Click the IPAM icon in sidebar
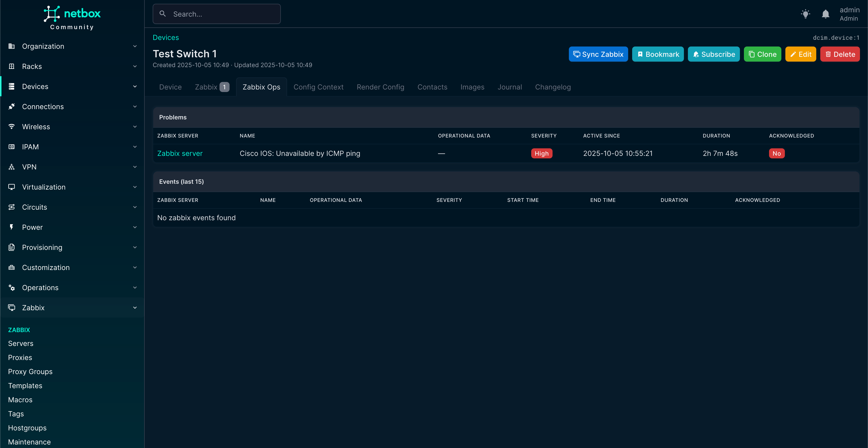The image size is (868, 448). pyautogui.click(x=12, y=147)
